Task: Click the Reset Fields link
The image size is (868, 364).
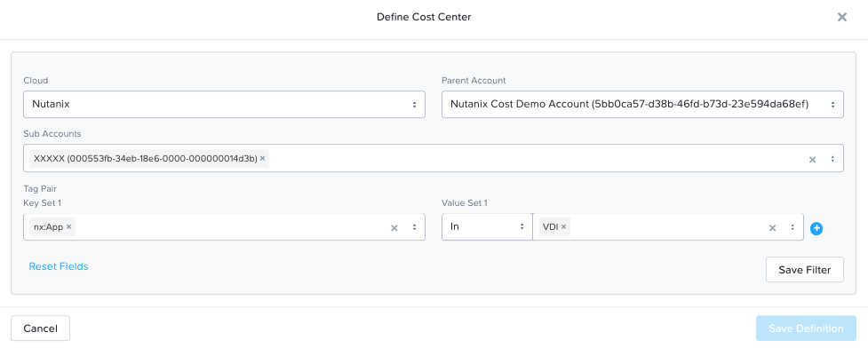Action: click(59, 266)
